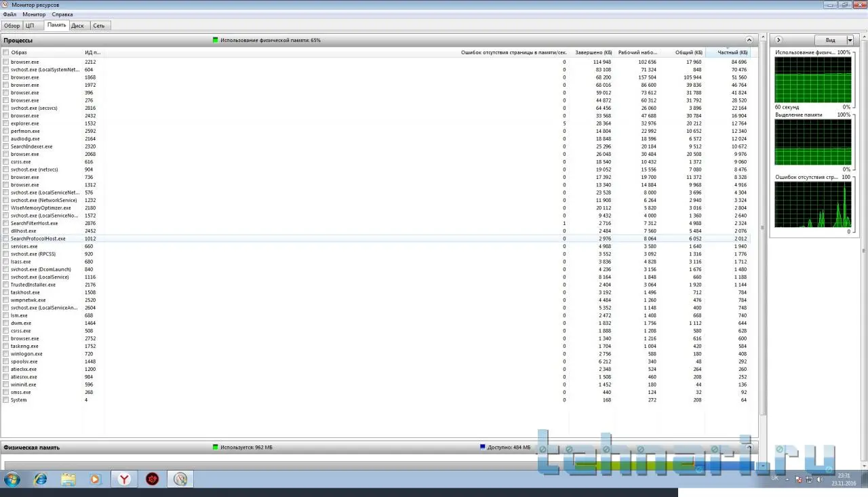Click the physical memory usage graph

click(x=813, y=80)
